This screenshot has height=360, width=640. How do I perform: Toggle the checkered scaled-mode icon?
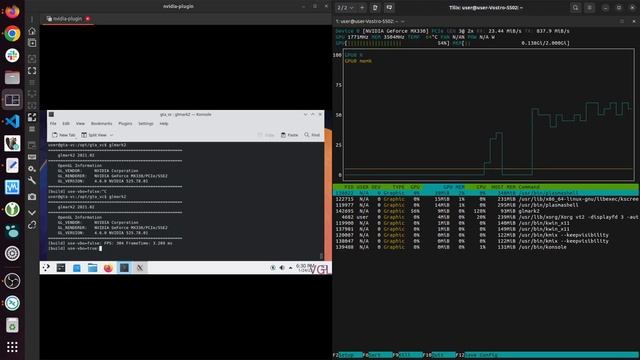point(32,118)
